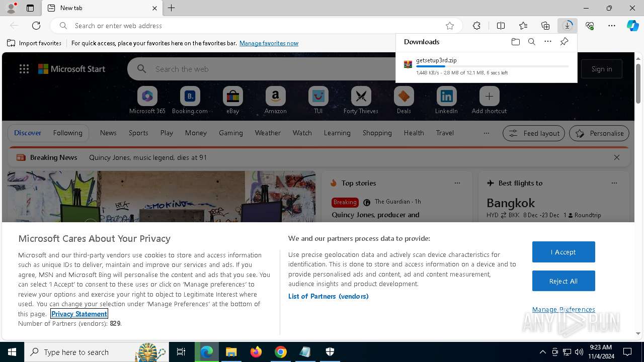
Task: Open the Feed layout options
Action: (533, 133)
